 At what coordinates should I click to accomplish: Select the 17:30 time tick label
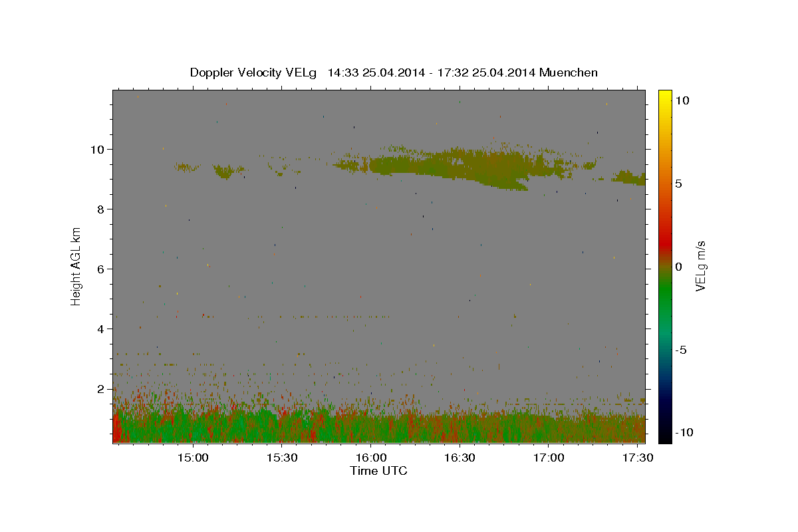tap(638, 458)
